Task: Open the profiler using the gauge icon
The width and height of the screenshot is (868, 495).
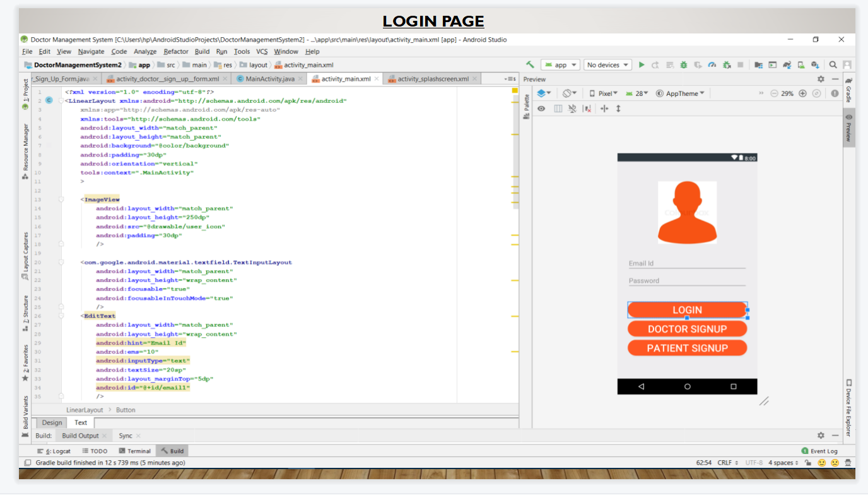Action: [x=712, y=65]
